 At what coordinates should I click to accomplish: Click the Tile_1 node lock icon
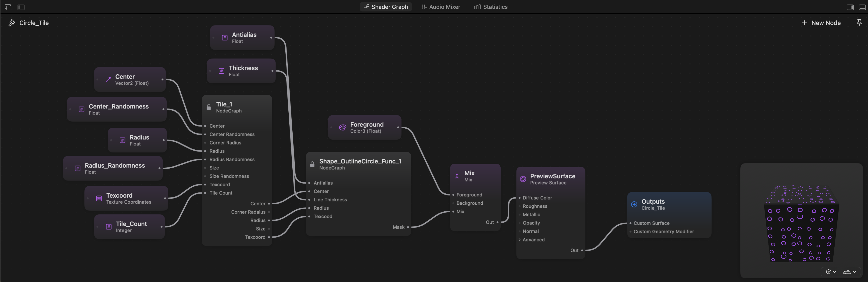[208, 107]
